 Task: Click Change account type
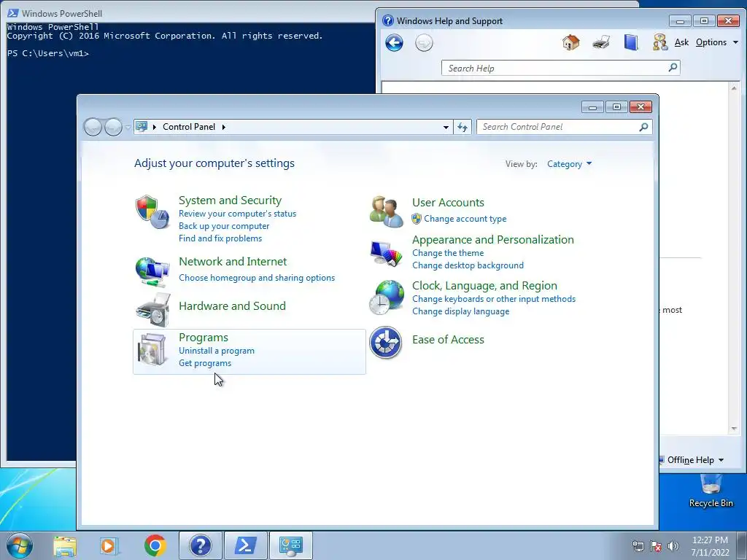pyautogui.click(x=465, y=219)
